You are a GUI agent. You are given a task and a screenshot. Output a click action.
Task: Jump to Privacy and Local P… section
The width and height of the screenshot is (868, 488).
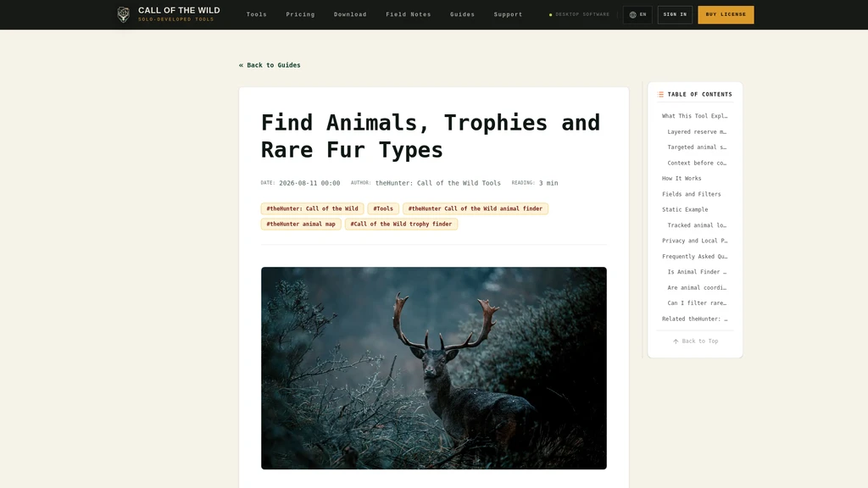[x=695, y=241]
